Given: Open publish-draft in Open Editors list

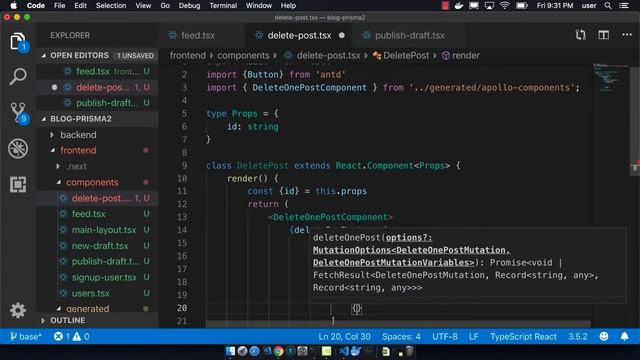Looking at the screenshot, I should click(x=98, y=103).
